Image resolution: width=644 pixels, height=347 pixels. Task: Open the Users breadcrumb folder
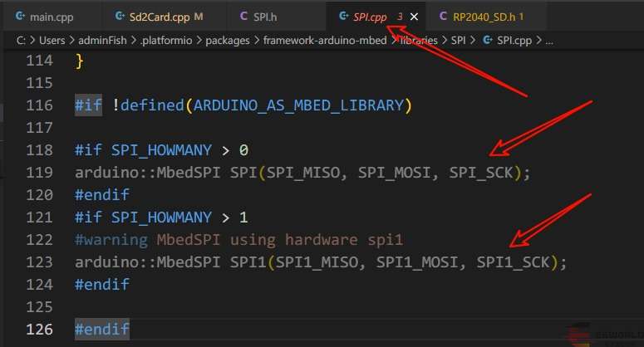tap(48, 39)
